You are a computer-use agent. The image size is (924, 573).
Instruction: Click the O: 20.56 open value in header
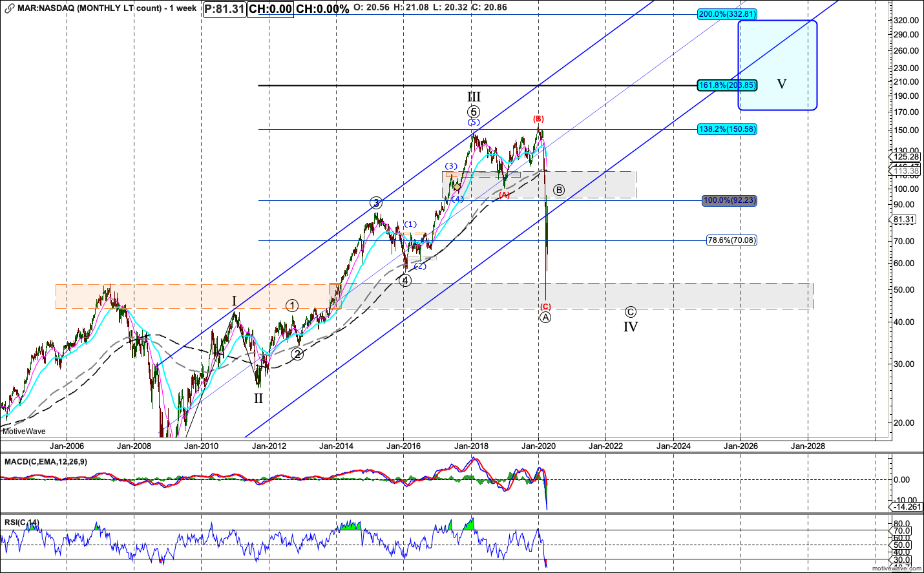coord(372,8)
